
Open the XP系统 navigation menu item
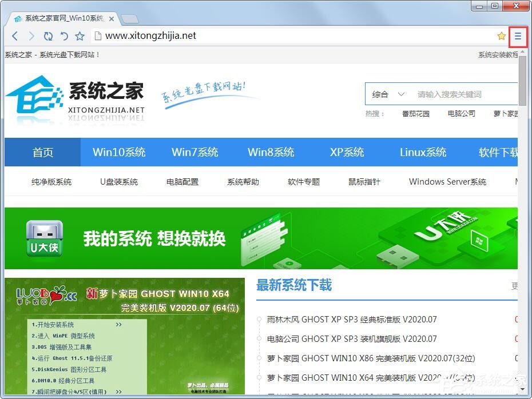(x=347, y=152)
